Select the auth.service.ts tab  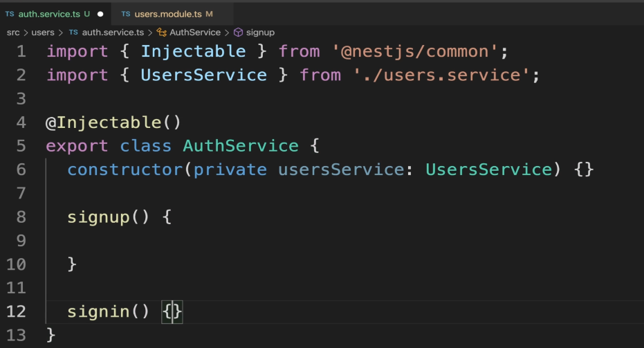55,14
